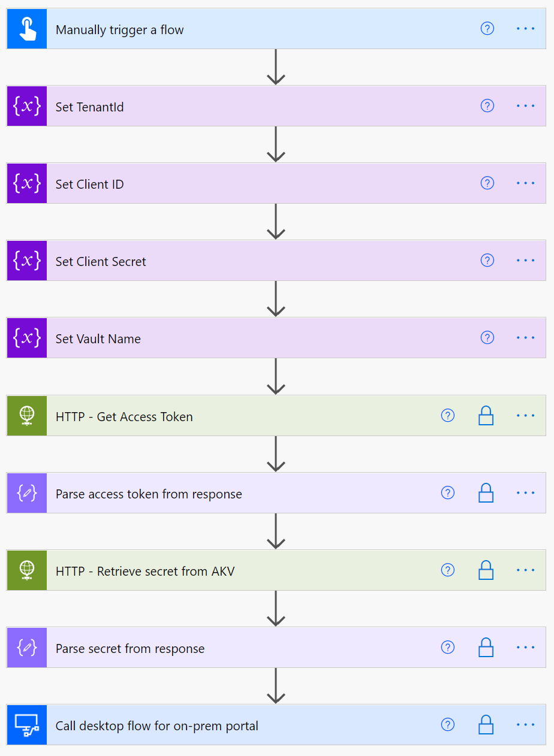554x756 pixels.
Task: Click the desktop flow icon on the last action
Action: click(26, 724)
